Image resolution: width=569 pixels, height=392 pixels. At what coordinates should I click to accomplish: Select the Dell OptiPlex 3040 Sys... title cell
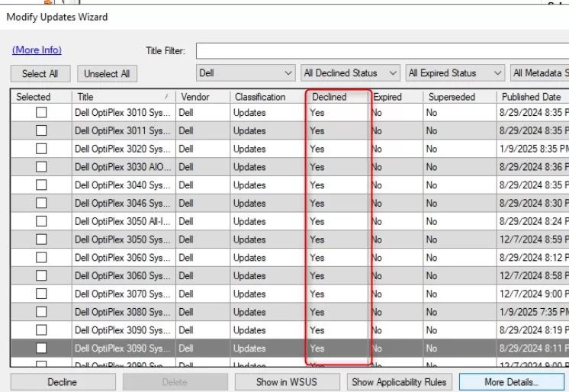tap(124, 185)
